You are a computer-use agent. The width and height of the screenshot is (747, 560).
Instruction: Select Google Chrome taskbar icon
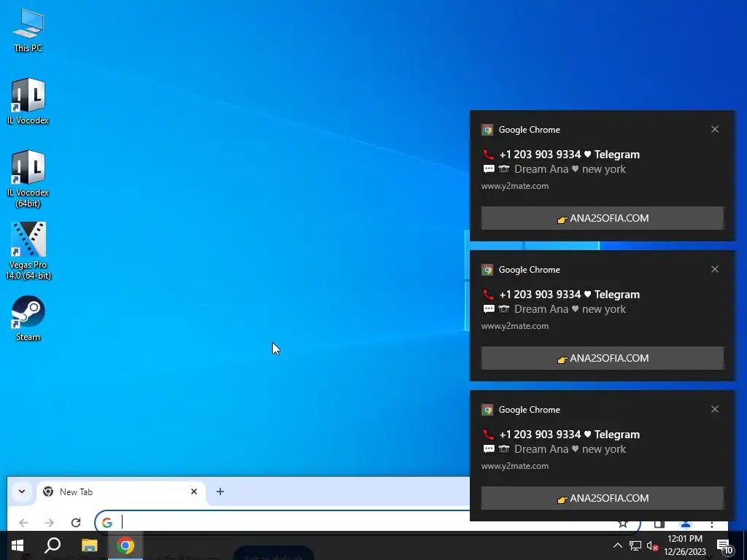click(x=125, y=545)
